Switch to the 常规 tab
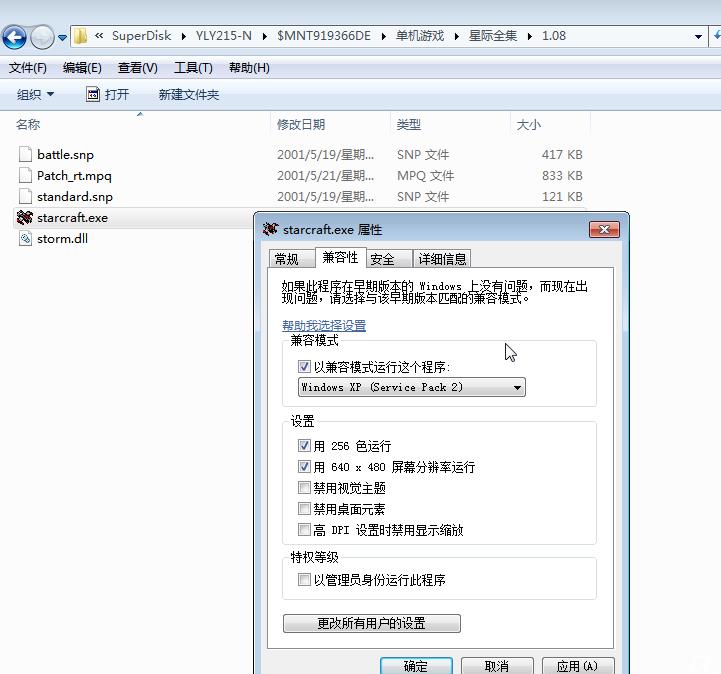This screenshot has width=721, height=674. 291,259
